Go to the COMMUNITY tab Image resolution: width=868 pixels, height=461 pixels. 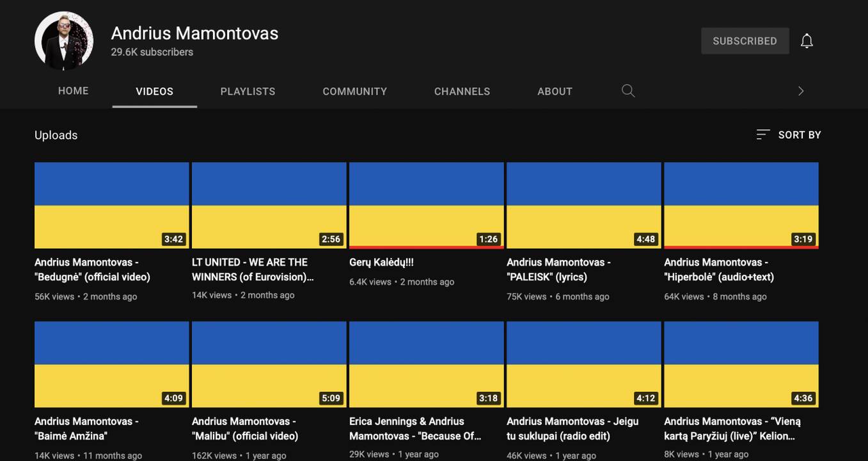point(355,92)
